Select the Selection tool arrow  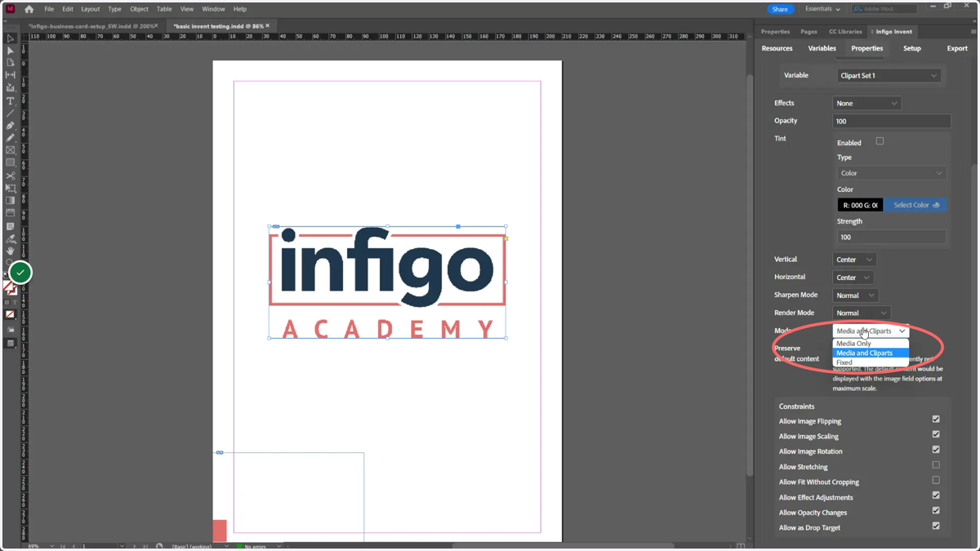11,38
